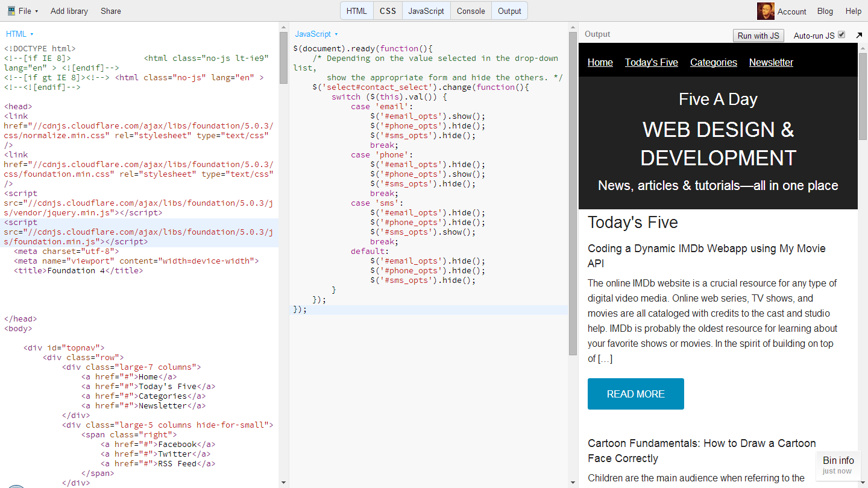Open the Help link

(854, 11)
